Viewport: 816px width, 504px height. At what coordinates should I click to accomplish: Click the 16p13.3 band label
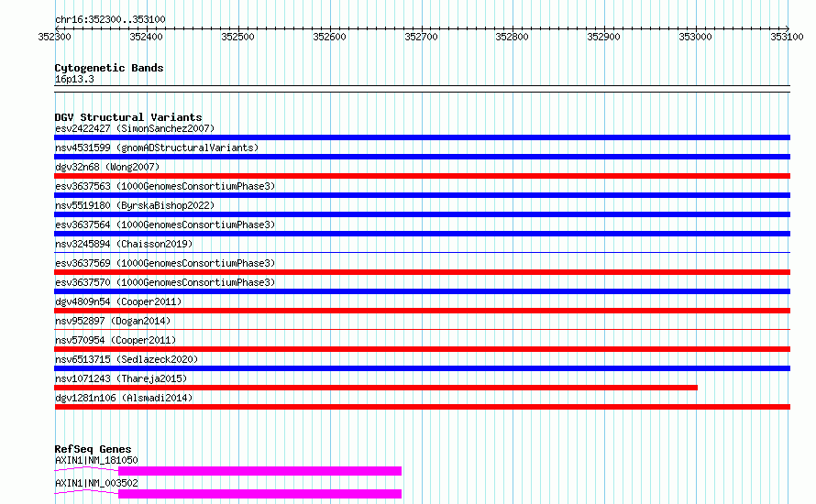click(74, 80)
